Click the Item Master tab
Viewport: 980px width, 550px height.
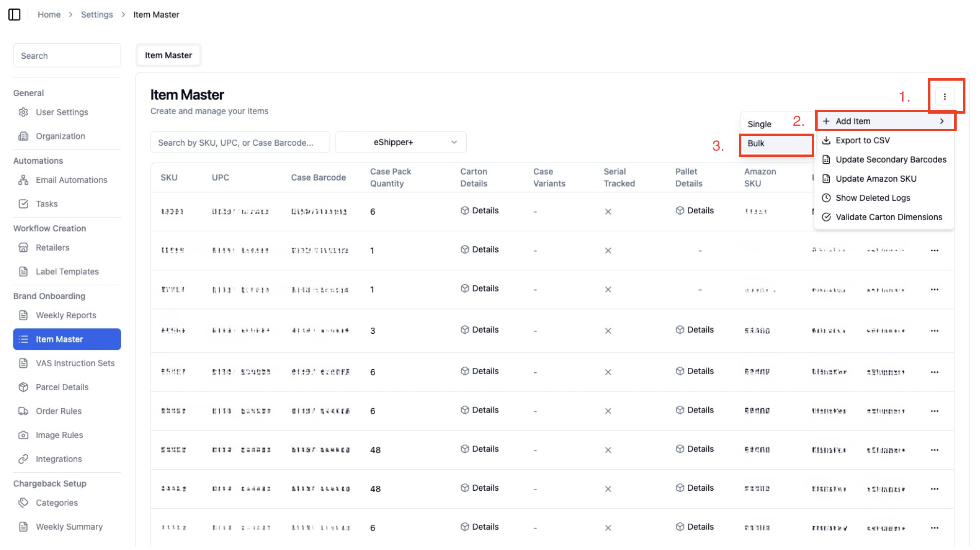(x=168, y=55)
